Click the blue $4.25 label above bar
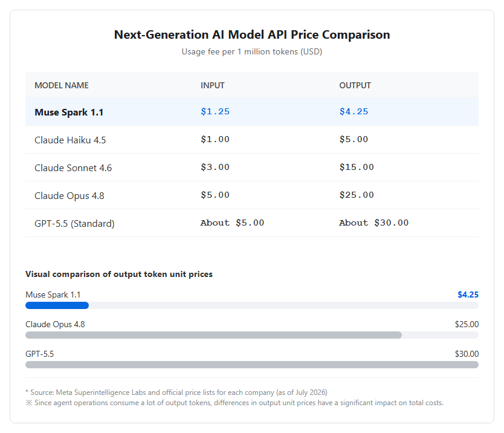 [x=468, y=295]
